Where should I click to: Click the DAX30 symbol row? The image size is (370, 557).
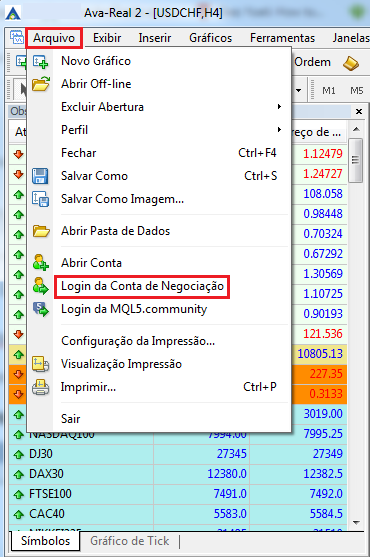coord(178,474)
